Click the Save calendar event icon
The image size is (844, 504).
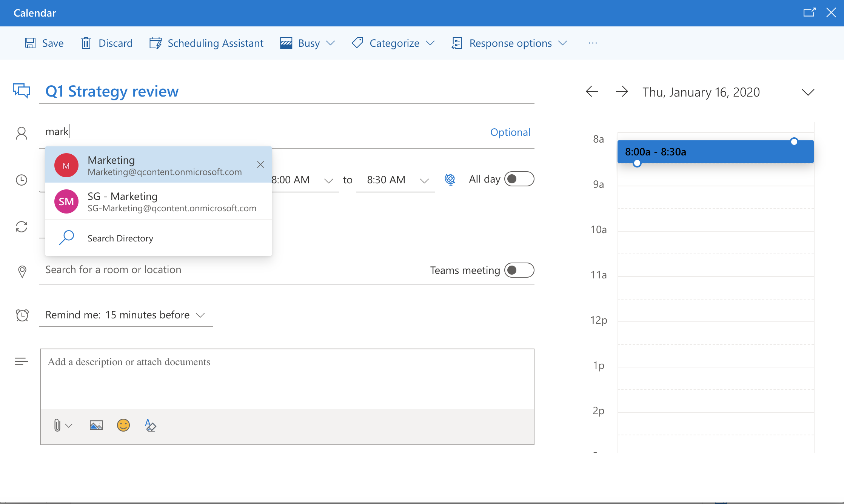click(x=30, y=43)
